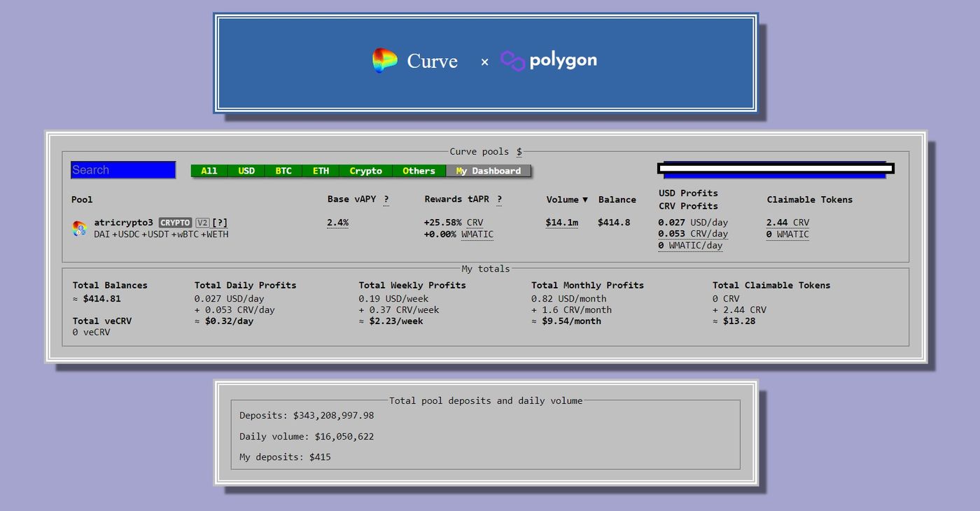Click the My deposits: $415 line
The width and height of the screenshot is (980, 511).
coord(285,457)
